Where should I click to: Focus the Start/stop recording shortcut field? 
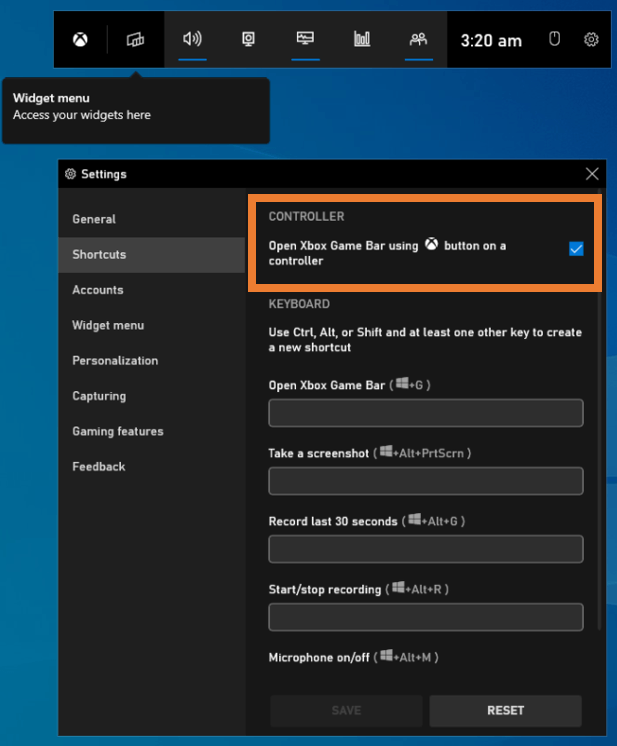[426, 617]
